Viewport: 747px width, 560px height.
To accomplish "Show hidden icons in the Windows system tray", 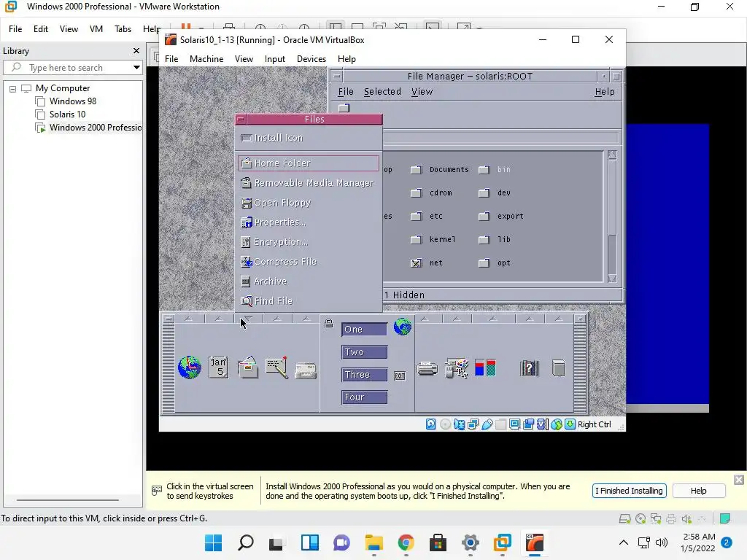I will pyautogui.click(x=624, y=542).
